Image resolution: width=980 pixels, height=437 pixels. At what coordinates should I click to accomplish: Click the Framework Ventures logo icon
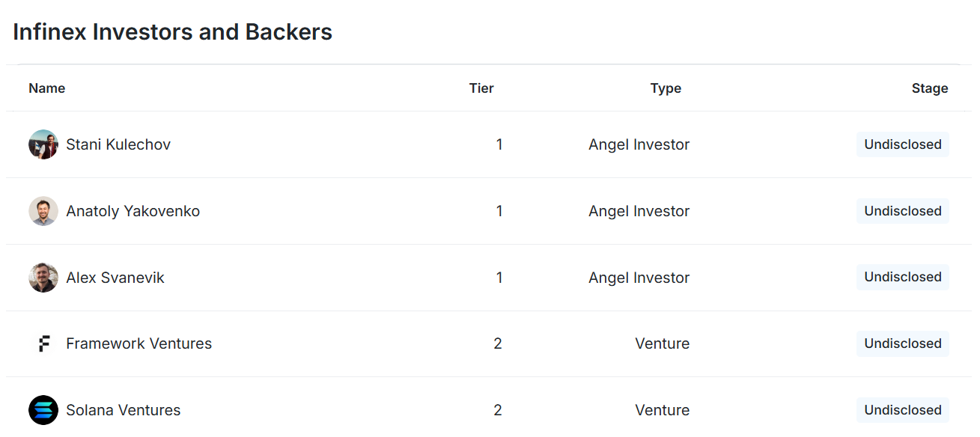pos(43,343)
